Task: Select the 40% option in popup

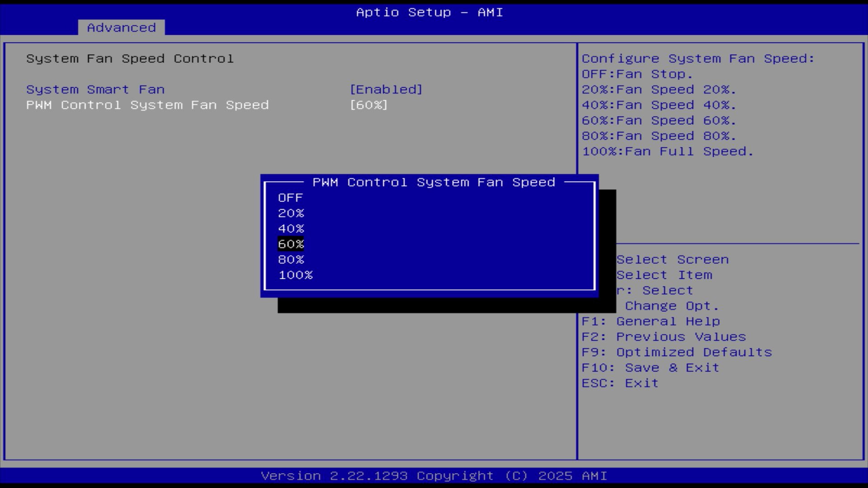Action: tap(291, 229)
